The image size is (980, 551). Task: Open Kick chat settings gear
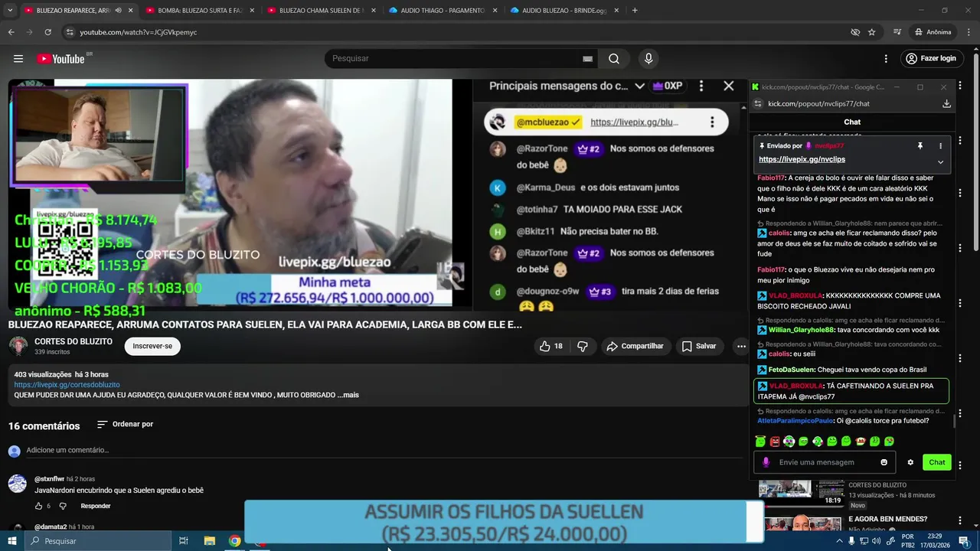pyautogui.click(x=910, y=462)
